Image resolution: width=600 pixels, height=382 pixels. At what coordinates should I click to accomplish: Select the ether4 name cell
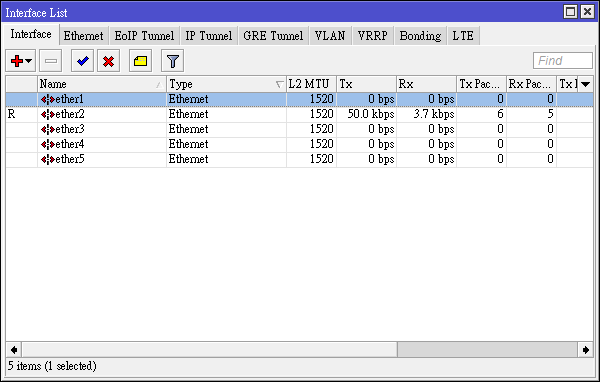[102, 144]
